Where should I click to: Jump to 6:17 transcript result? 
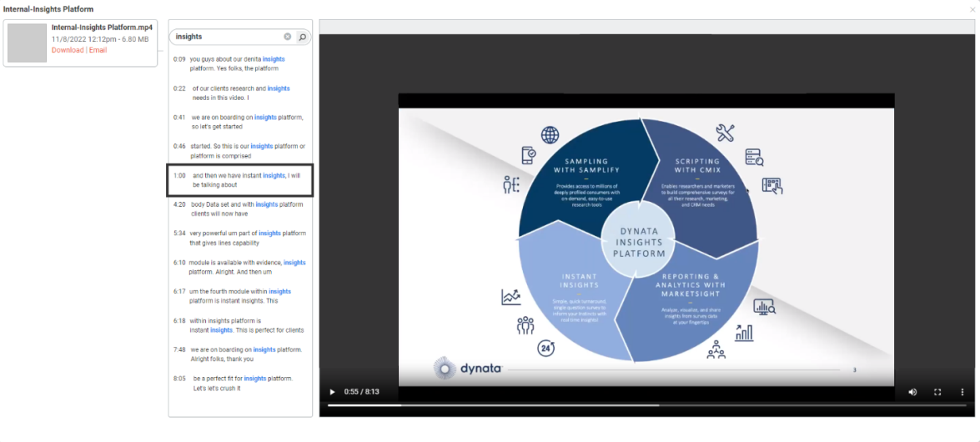(240, 296)
